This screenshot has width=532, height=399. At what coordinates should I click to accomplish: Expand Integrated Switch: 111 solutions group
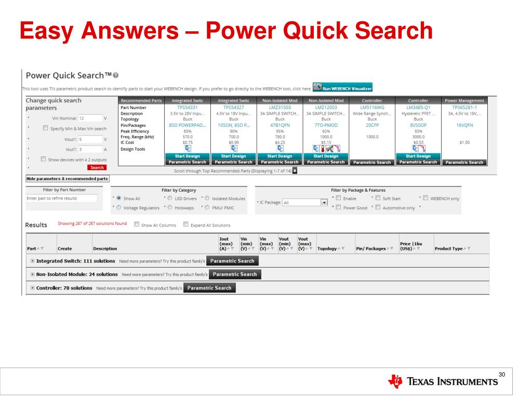coord(33,261)
